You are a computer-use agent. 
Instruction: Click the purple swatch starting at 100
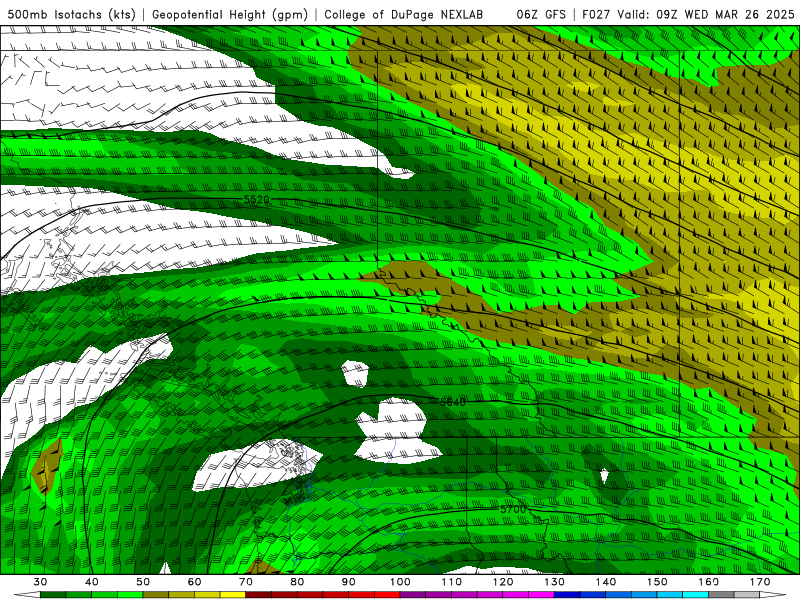[x=413, y=595]
